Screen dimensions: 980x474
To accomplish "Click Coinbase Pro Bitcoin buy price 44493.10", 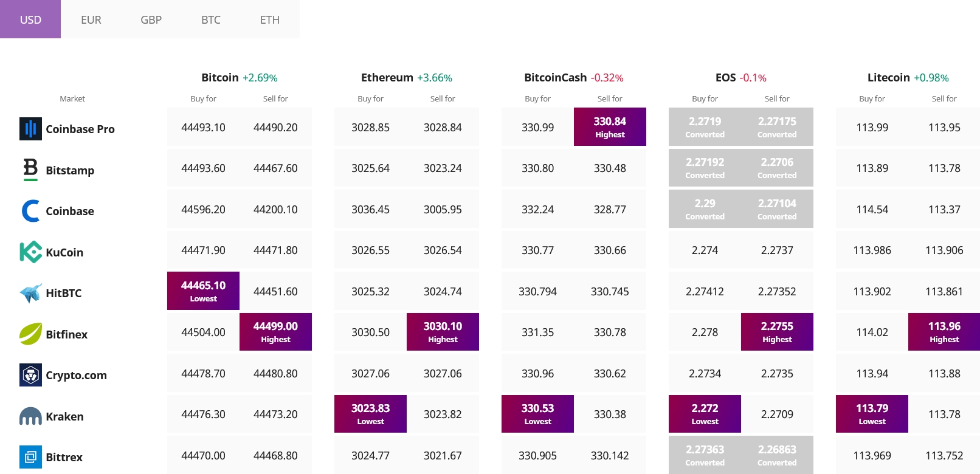I will tap(203, 127).
